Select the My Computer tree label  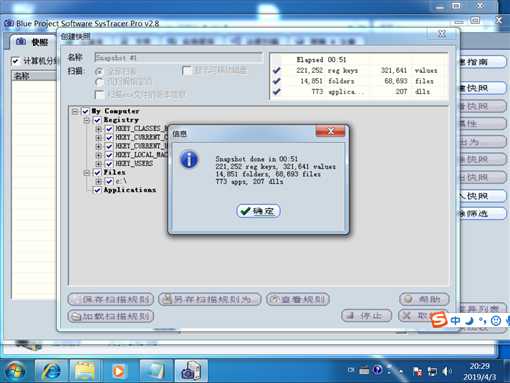(x=115, y=111)
